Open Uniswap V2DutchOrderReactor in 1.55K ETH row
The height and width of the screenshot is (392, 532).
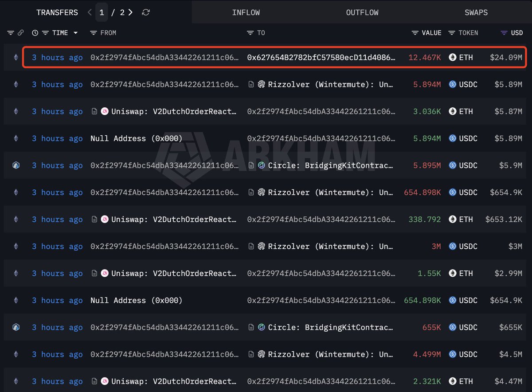[x=174, y=273]
